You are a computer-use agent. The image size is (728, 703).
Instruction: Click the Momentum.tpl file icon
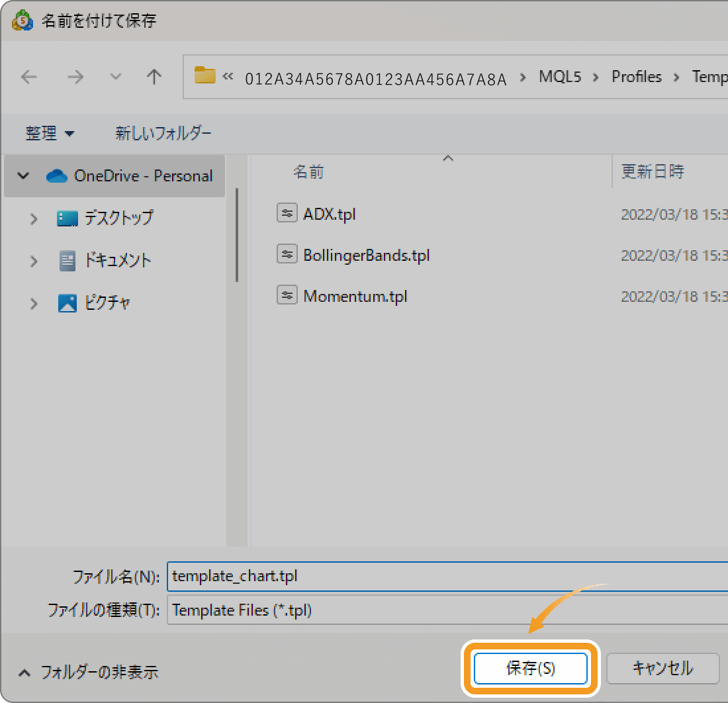[287, 295]
